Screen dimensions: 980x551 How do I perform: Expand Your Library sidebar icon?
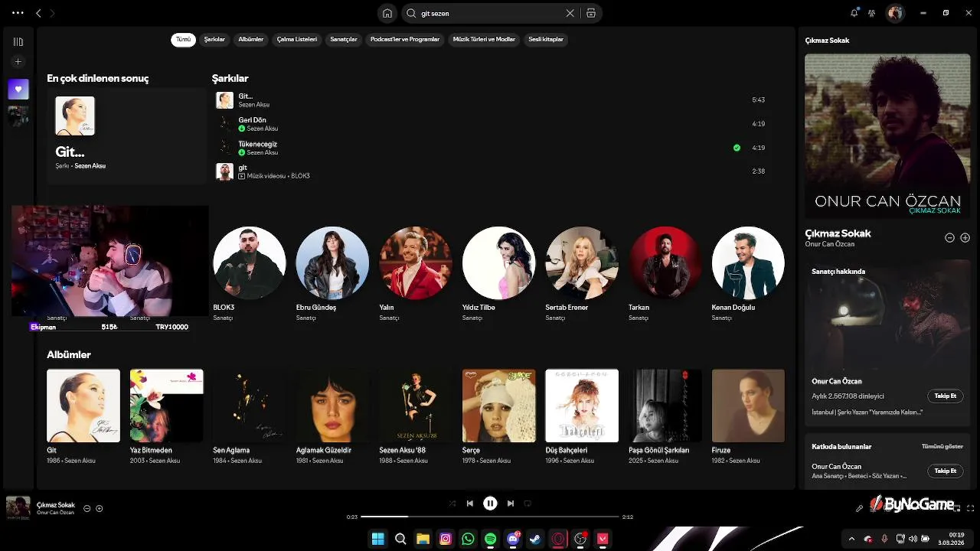click(x=18, y=42)
